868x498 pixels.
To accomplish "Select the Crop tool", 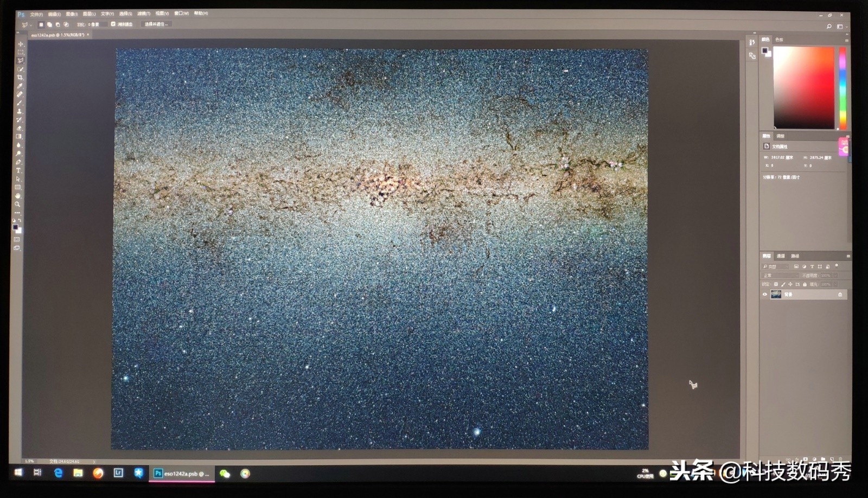I will pyautogui.click(x=21, y=78).
